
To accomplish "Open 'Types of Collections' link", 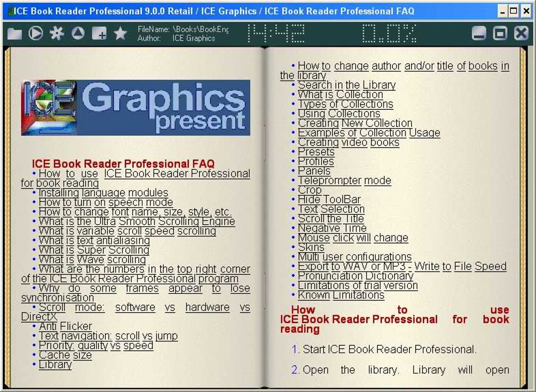I will tap(346, 104).
